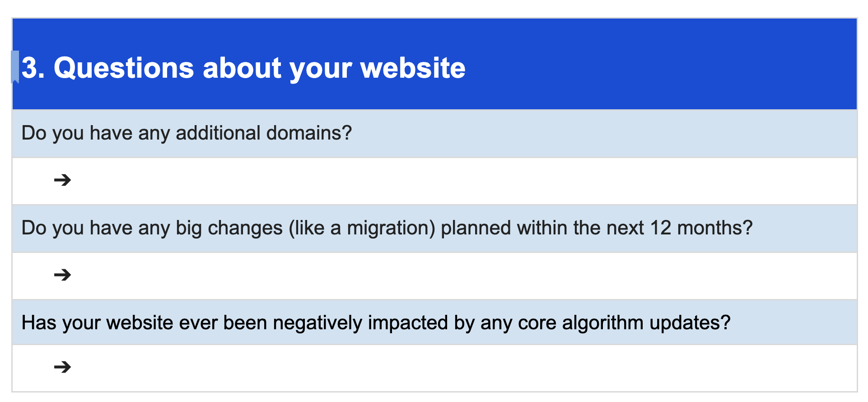Click the word 'domains?' in the first question

pos(309,133)
